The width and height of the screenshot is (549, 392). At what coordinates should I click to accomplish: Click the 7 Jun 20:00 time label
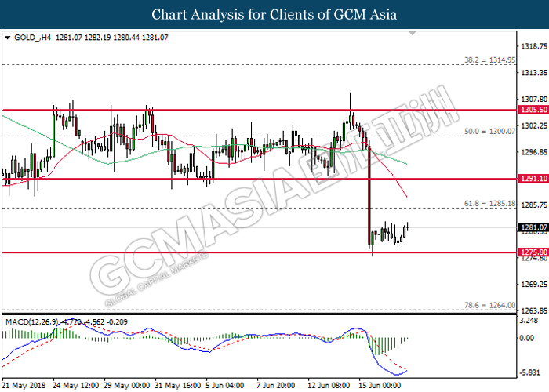point(276,386)
